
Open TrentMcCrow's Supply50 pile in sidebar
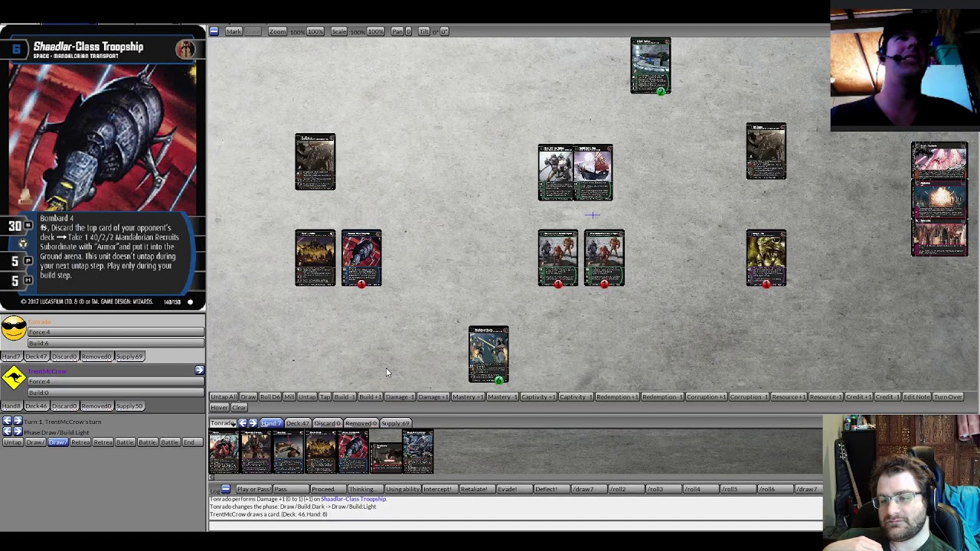click(x=130, y=406)
